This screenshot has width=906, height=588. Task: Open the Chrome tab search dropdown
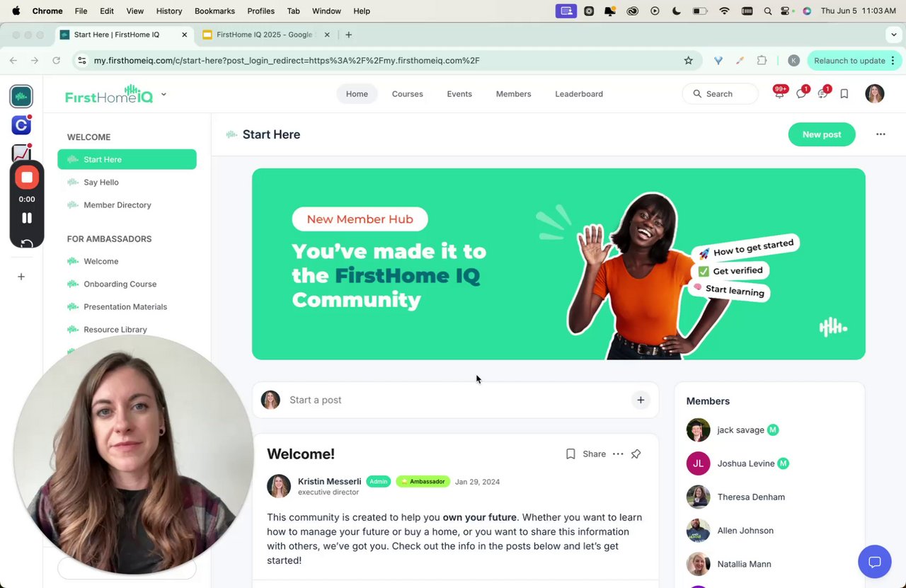[x=894, y=35]
